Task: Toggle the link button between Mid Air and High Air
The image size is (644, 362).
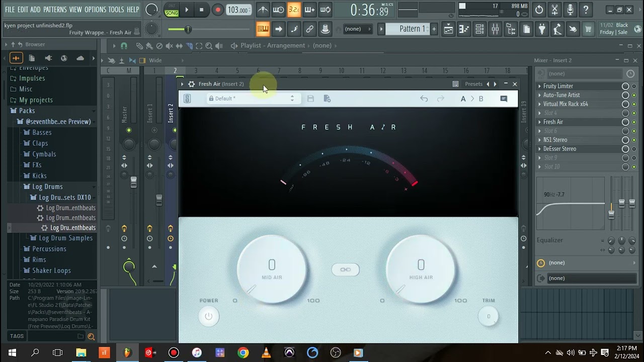Action: [346, 269]
